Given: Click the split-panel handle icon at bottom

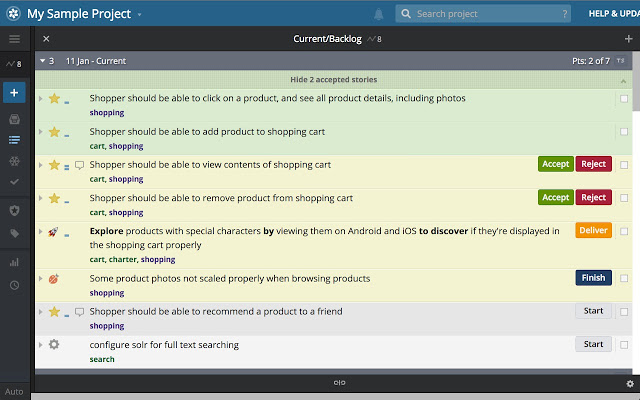Looking at the screenshot, I should [339, 383].
